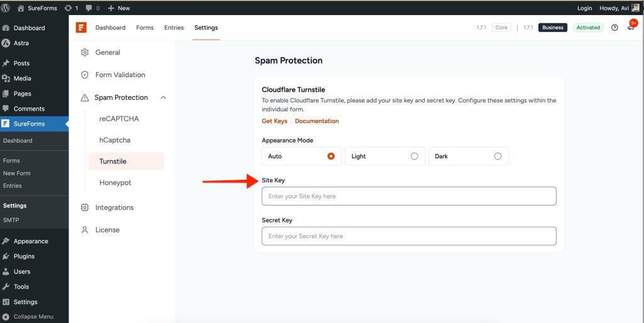Open the Forms tab
The width and height of the screenshot is (644, 323).
pos(145,28)
